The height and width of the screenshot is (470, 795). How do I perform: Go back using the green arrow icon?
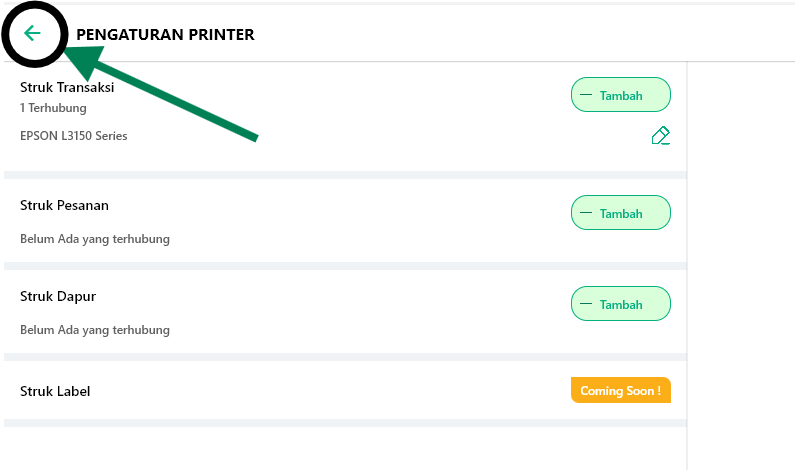[x=32, y=34]
